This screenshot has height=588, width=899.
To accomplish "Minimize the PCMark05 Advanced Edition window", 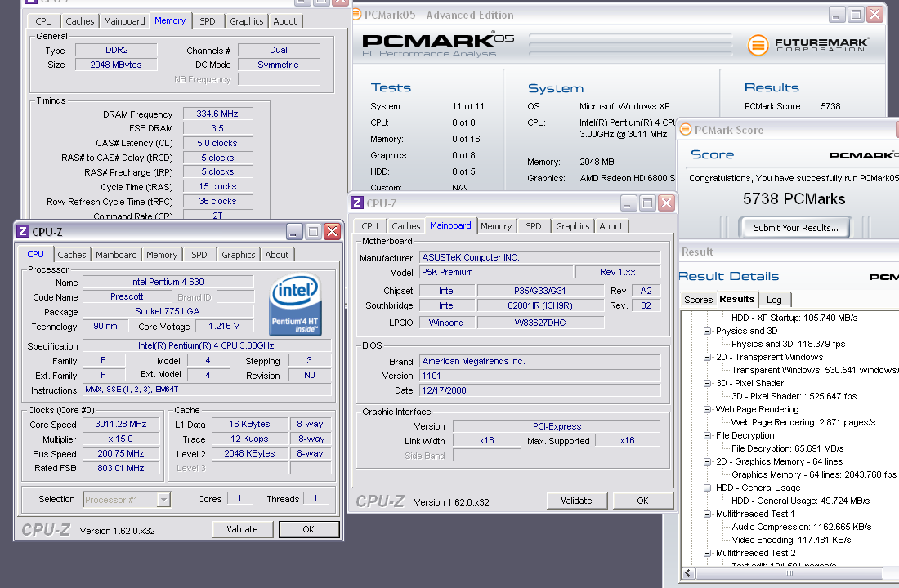I will click(x=837, y=15).
